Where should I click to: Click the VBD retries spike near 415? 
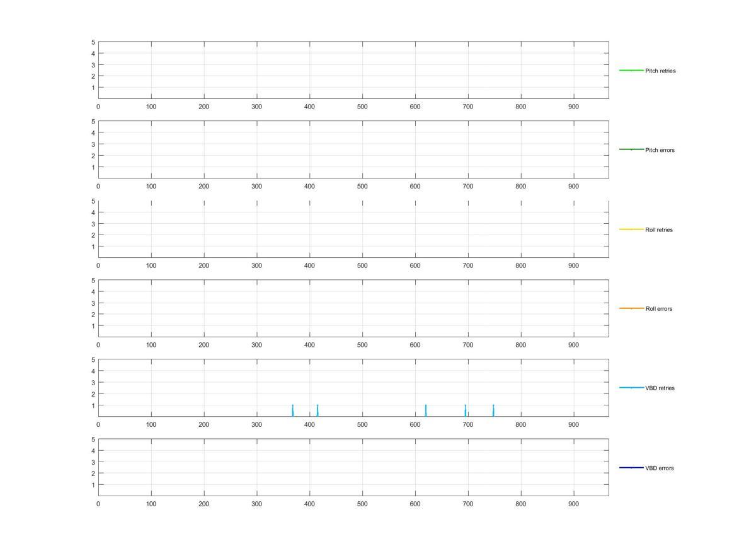[318, 410]
